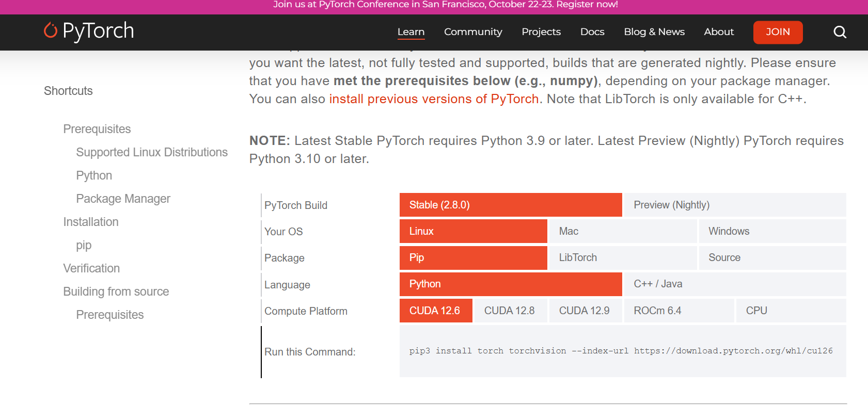Choose Windows as your OS
This screenshot has width=868, height=405.
772,231
